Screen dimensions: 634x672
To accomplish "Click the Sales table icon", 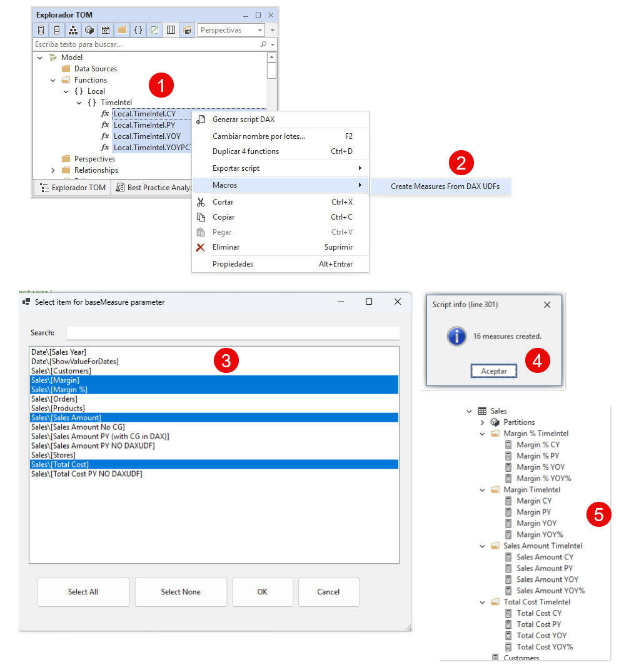I will (482, 411).
